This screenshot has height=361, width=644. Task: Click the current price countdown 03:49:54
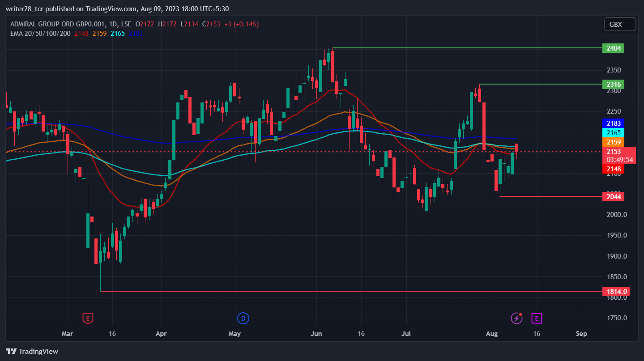(x=619, y=159)
